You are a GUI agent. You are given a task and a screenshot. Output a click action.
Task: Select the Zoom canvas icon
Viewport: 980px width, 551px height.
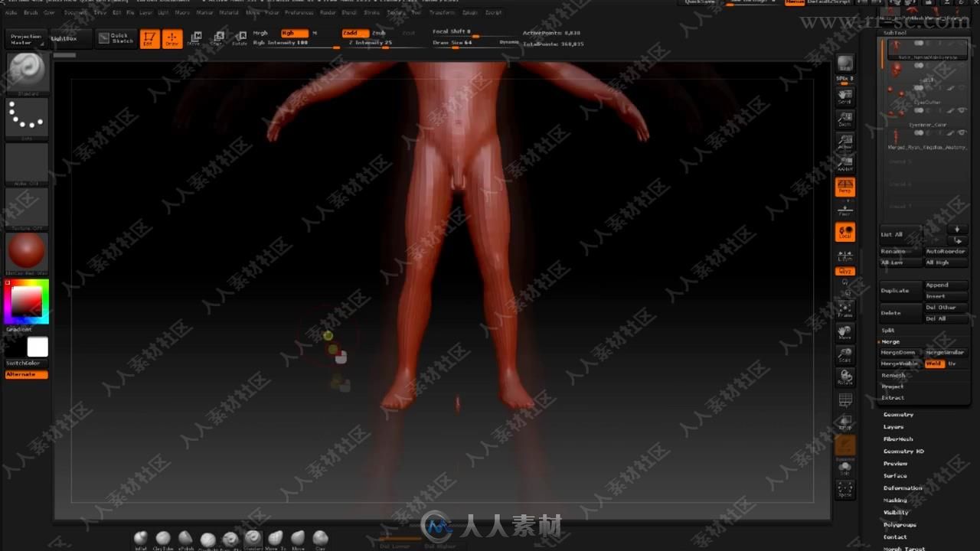click(x=845, y=119)
